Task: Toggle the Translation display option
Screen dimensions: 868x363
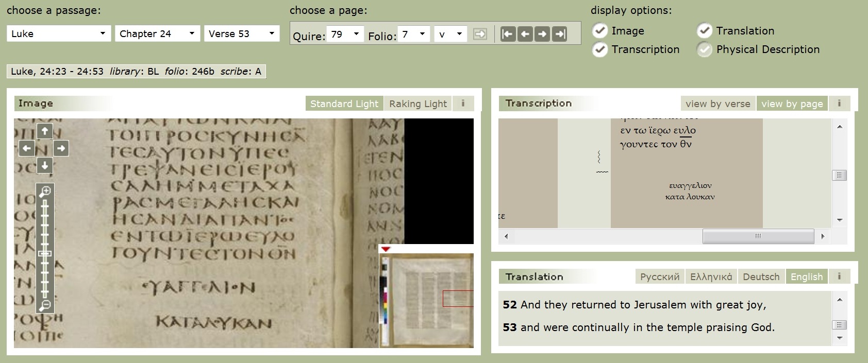Action: 705,31
